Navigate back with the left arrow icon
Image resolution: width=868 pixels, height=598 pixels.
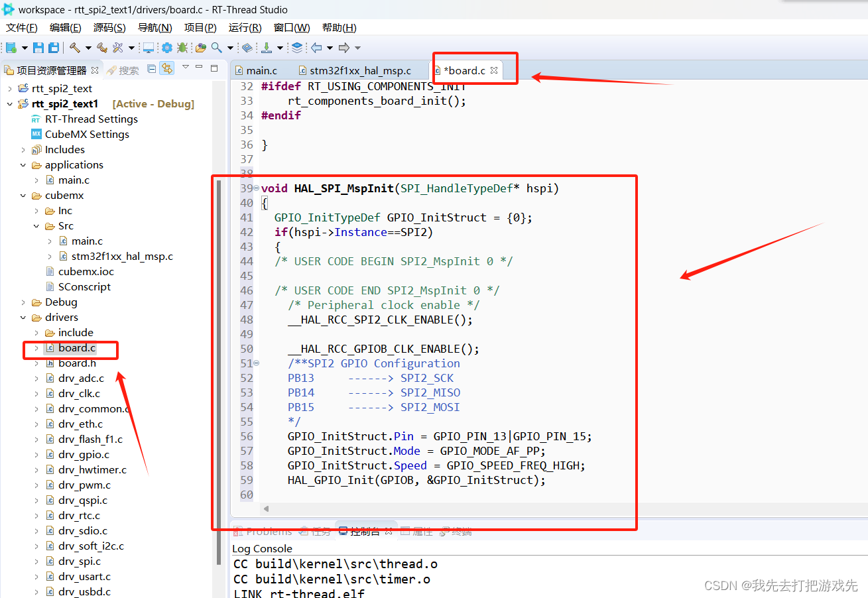(x=316, y=48)
